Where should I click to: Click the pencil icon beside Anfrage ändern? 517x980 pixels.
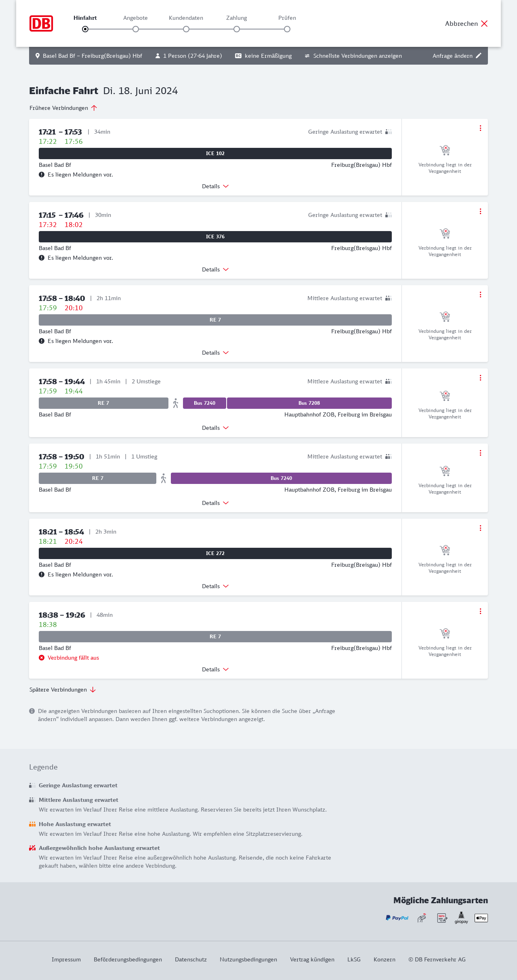click(x=479, y=56)
